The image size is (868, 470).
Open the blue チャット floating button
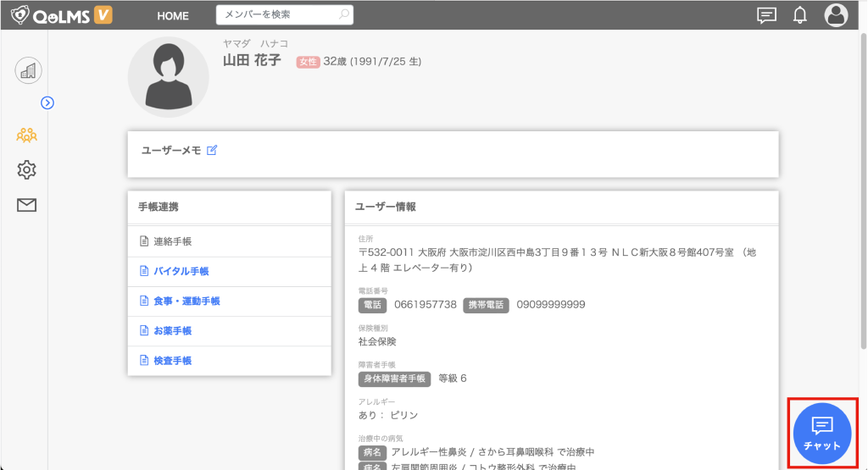pyautogui.click(x=822, y=432)
